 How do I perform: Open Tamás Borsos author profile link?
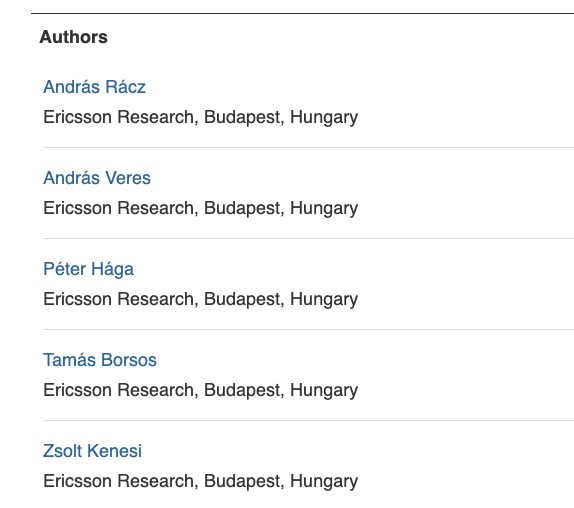pos(100,360)
